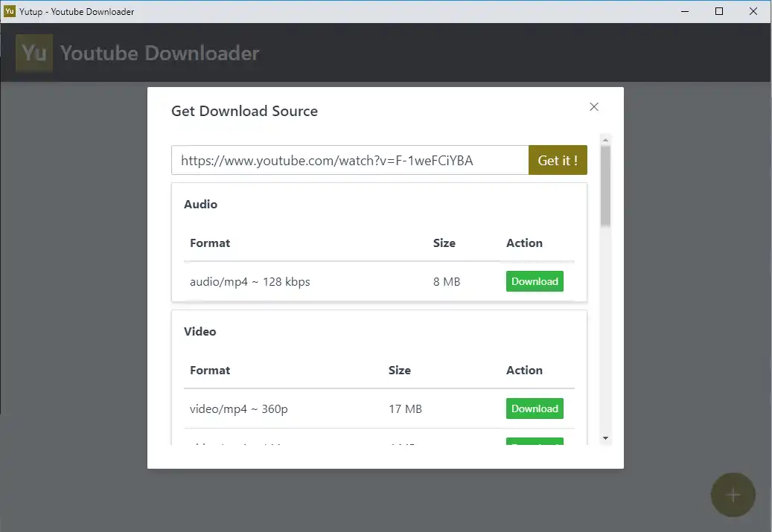Click the '17 MB' size cell
This screenshot has height=532, width=772.
click(405, 409)
